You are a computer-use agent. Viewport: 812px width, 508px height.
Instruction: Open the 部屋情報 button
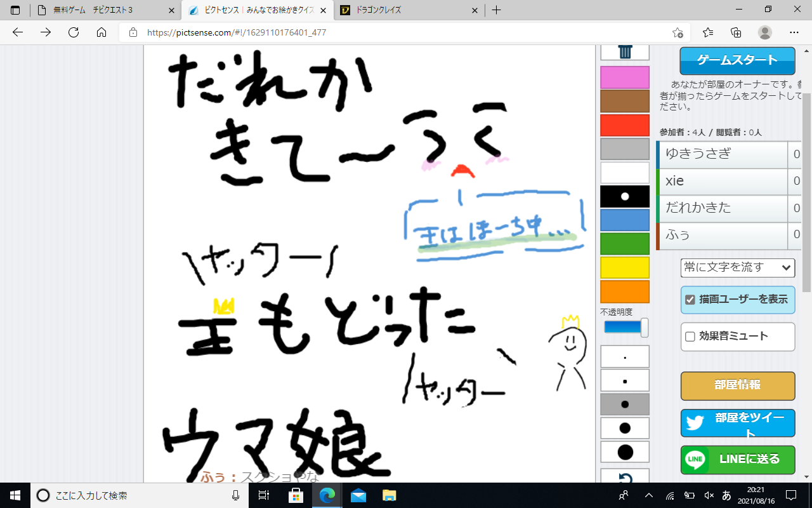[x=737, y=385]
